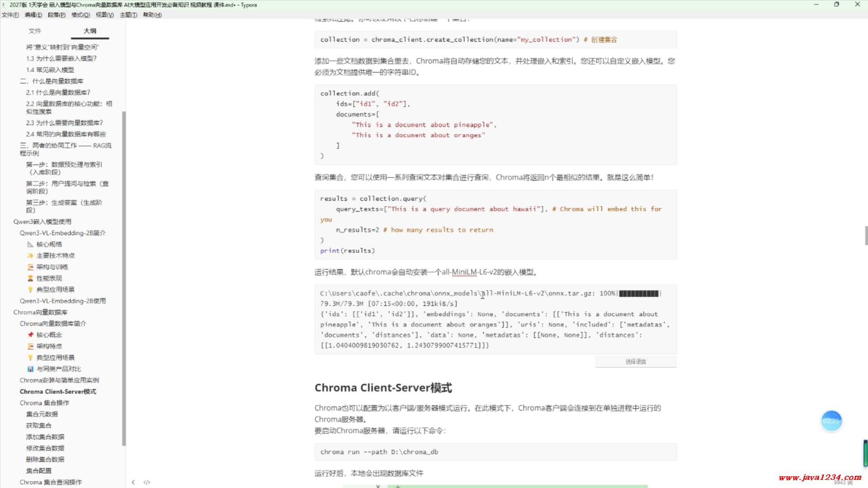Click the 核心规格 outline item with ruler icon
868x488 pixels.
tap(49, 244)
